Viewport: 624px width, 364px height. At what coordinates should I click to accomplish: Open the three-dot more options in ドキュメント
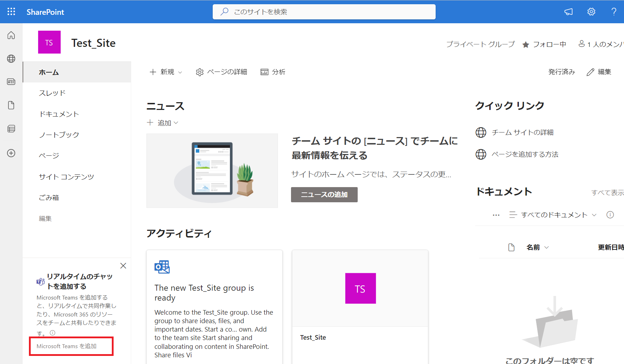(496, 215)
